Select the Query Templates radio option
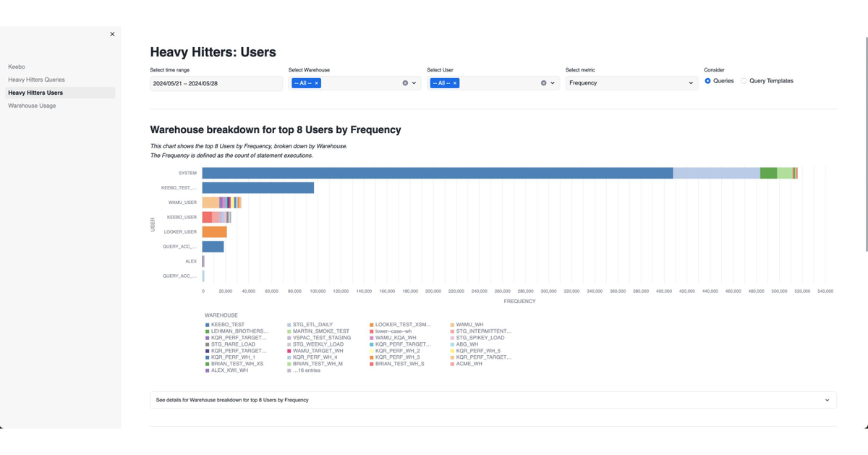Screen dimensions: 868x455 pos(744,81)
